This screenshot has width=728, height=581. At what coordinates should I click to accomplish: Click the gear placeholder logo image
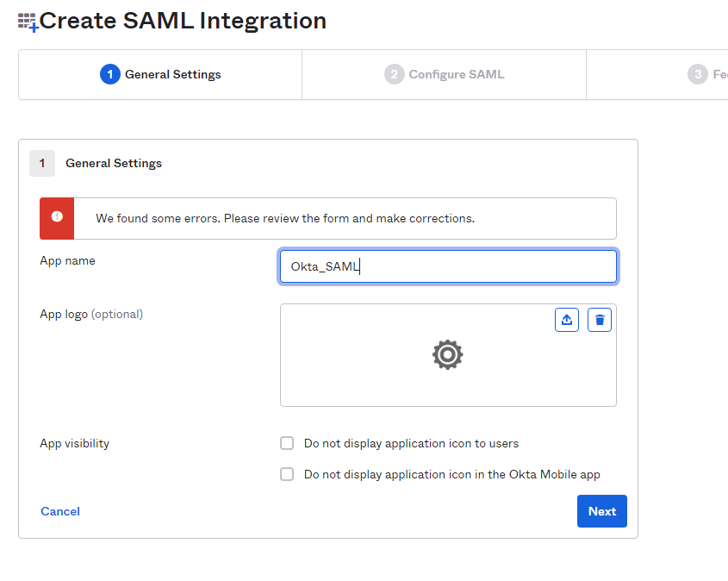pos(448,355)
